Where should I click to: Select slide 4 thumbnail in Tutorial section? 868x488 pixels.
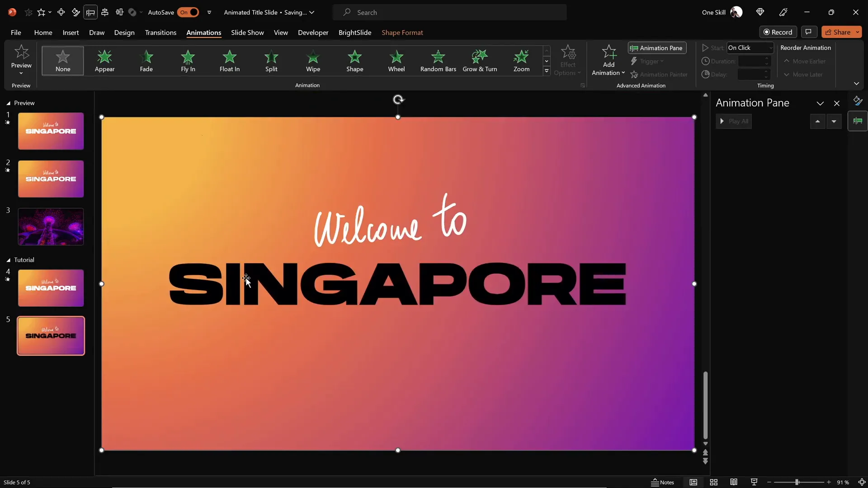click(51, 288)
